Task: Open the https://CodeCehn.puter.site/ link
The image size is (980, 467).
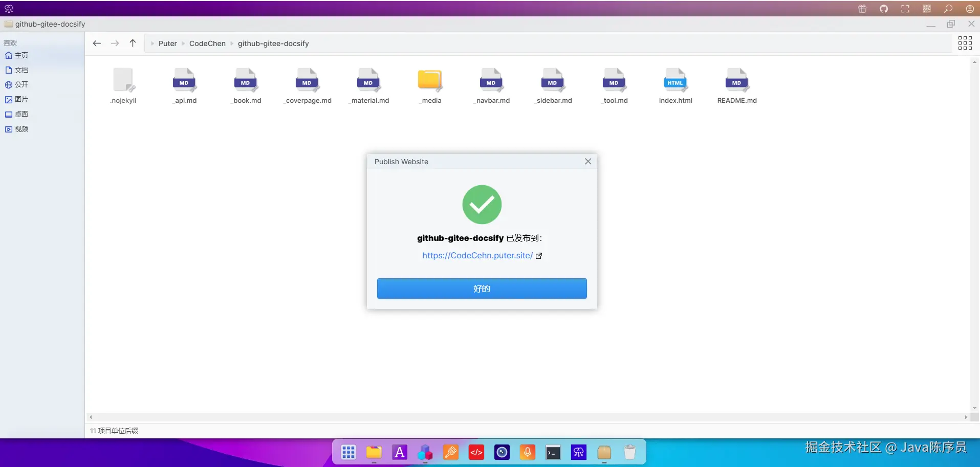Action: pyautogui.click(x=477, y=255)
